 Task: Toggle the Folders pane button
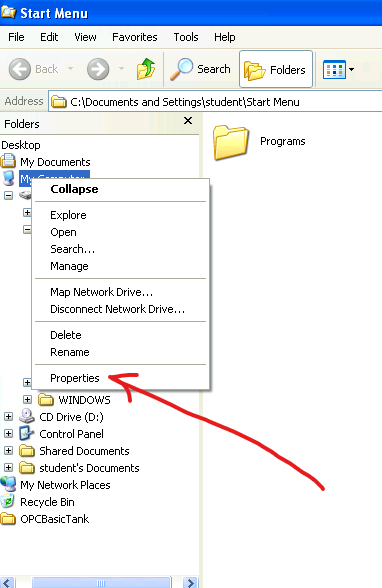[276, 69]
